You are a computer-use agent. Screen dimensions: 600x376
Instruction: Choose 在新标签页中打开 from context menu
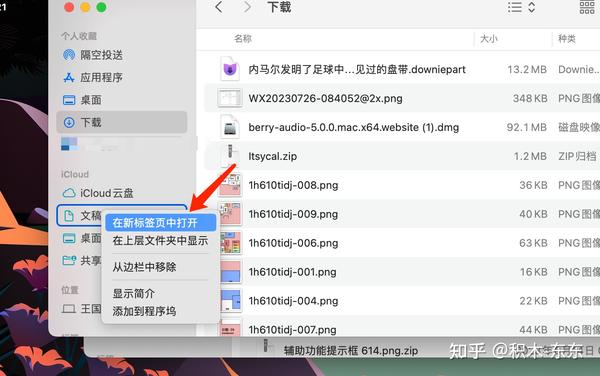pyautogui.click(x=161, y=223)
